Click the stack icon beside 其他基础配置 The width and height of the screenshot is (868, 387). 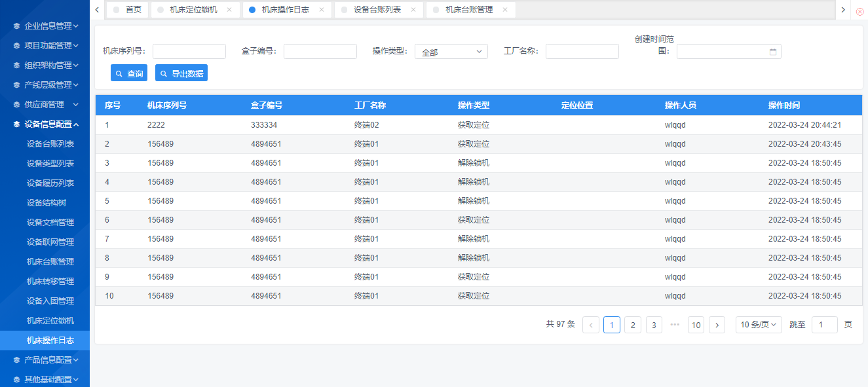16,380
